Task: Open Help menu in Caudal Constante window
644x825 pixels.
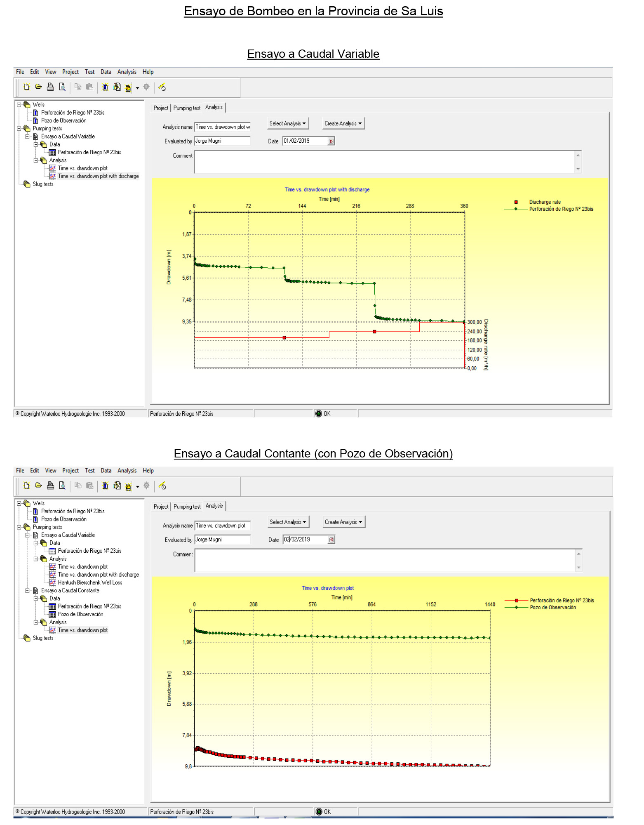Action: pos(148,470)
